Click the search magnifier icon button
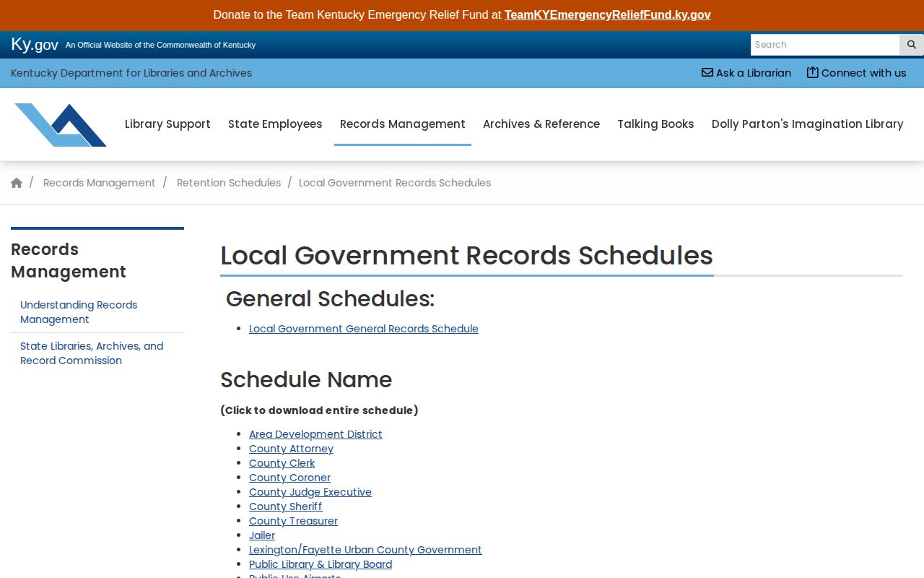The width and height of the screenshot is (924, 578). tap(911, 45)
